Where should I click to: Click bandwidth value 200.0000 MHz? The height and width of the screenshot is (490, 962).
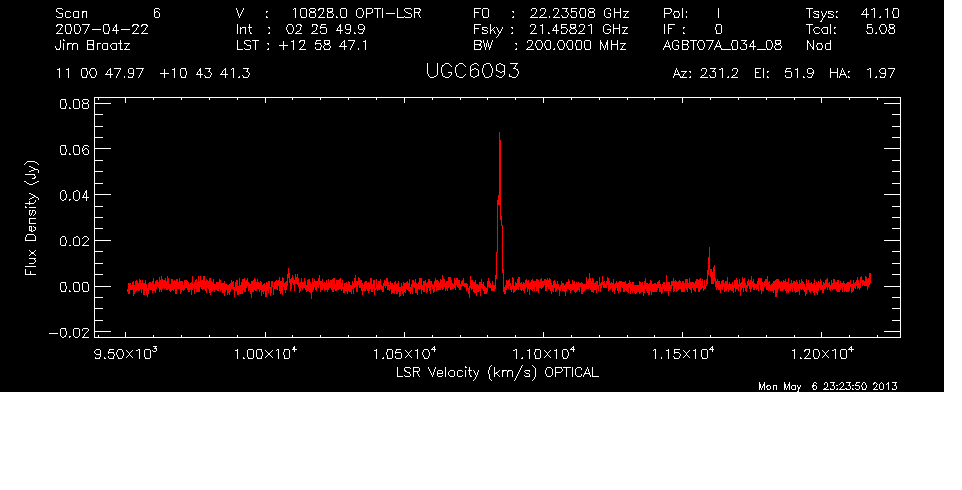575,45
